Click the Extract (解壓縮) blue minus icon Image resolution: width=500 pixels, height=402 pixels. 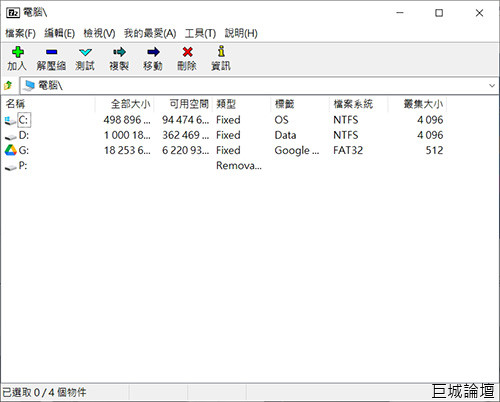click(51, 52)
